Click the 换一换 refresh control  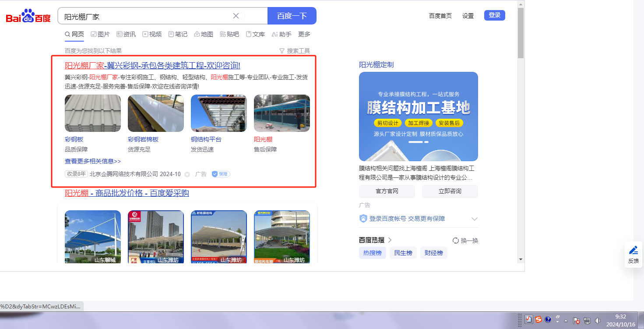coord(465,241)
